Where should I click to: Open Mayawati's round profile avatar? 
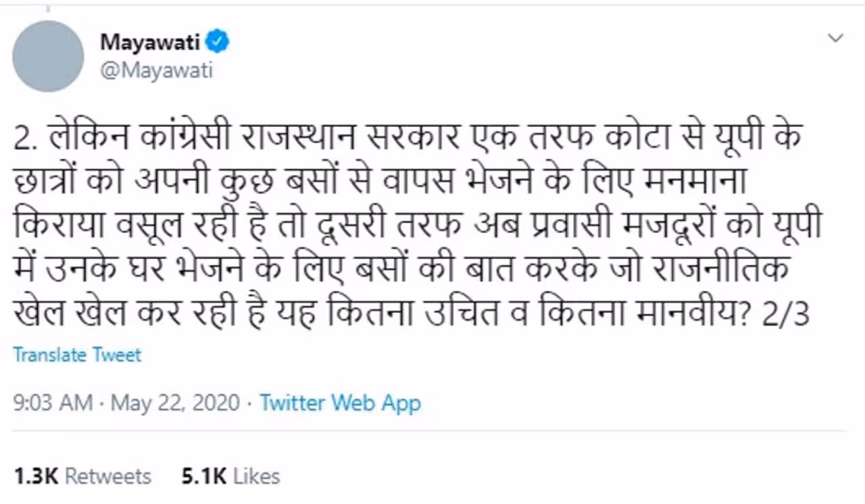pyautogui.click(x=47, y=56)
